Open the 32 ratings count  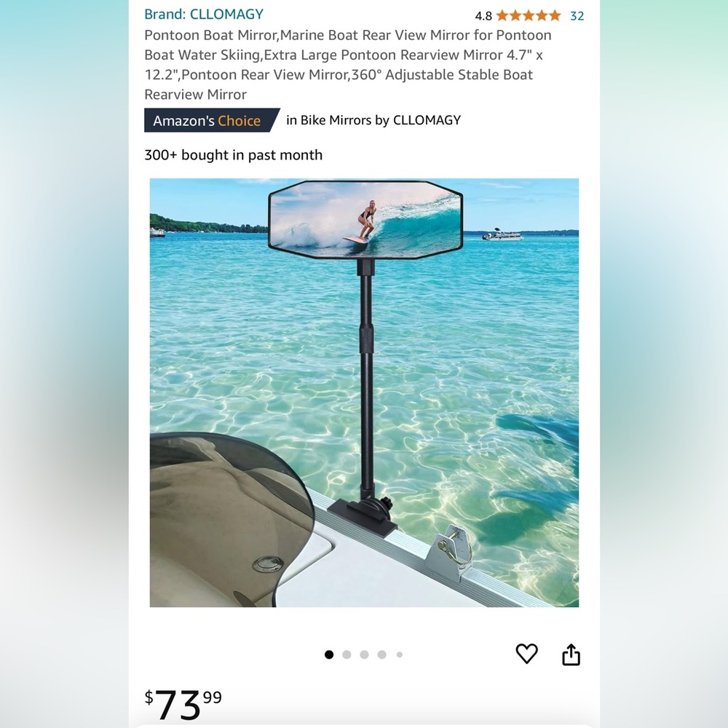pyautogui.click(x=577, y=16)
